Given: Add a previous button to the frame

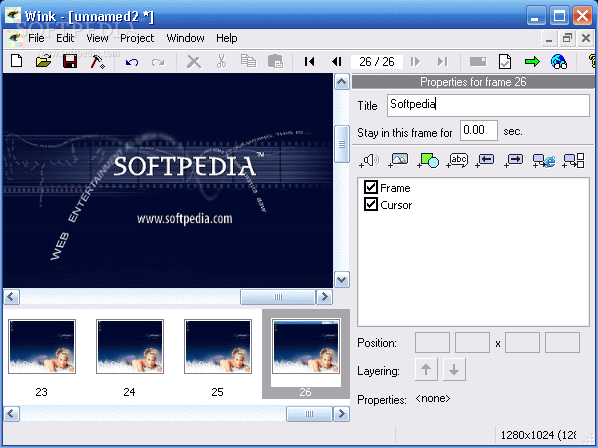Looking at the screenshot, I should pos(485,161).
